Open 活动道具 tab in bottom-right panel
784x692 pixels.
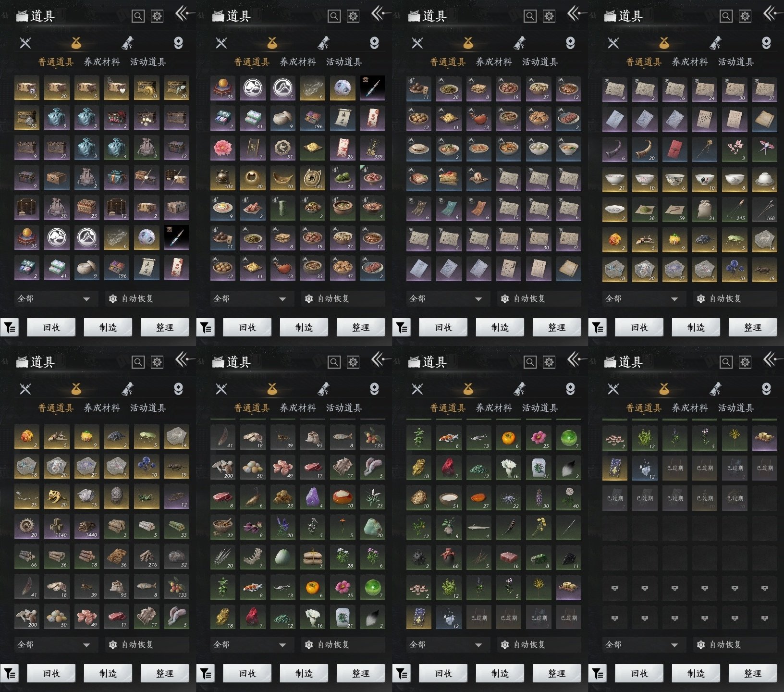coord(735,408)
